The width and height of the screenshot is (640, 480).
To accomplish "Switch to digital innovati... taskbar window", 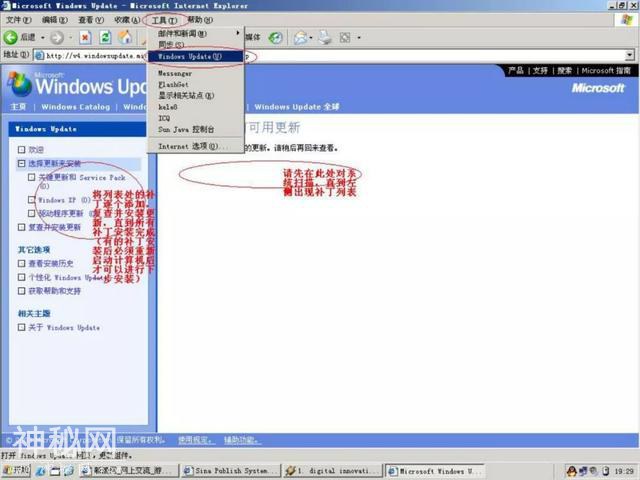I will pos(333,471).
